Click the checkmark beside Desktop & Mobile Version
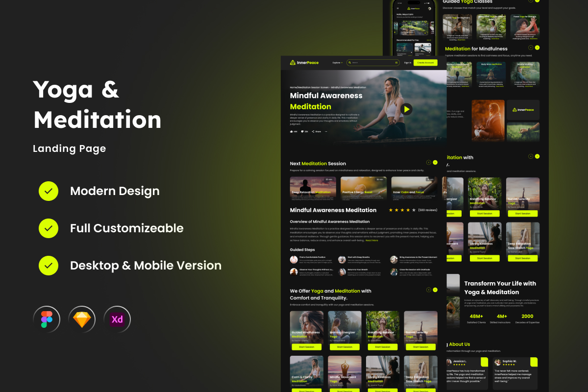Image resolution: width=588 pixels, height=392 pixels. click(49, 266)
